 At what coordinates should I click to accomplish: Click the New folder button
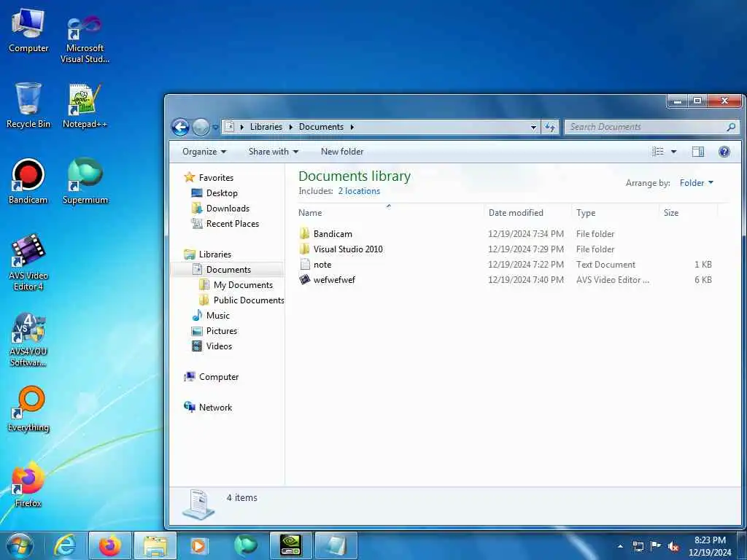point(342,152)
